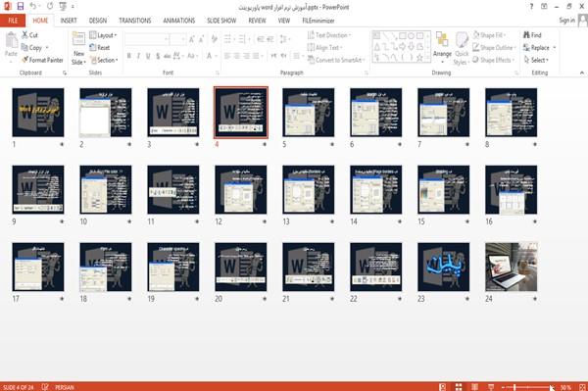Open the FILE tab
This screenshot has width=588, height=391.
tap(13, 21)
